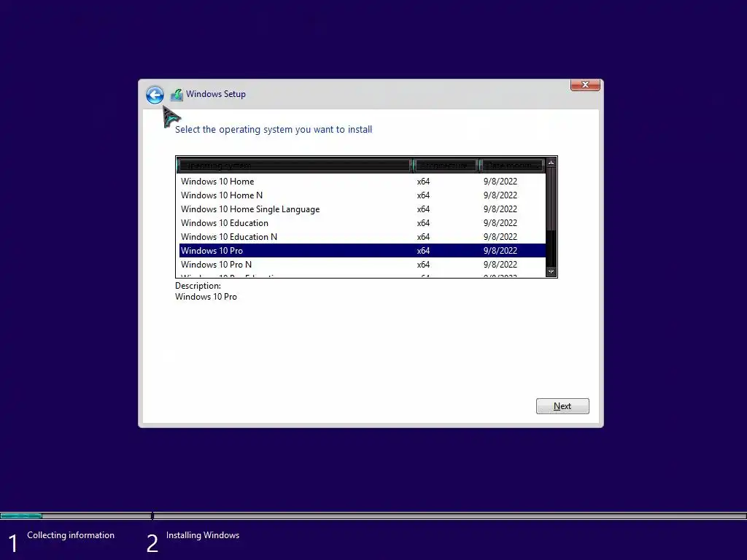
Task: Click the x64 cell for Windows 10 Home
Action: 423,182
